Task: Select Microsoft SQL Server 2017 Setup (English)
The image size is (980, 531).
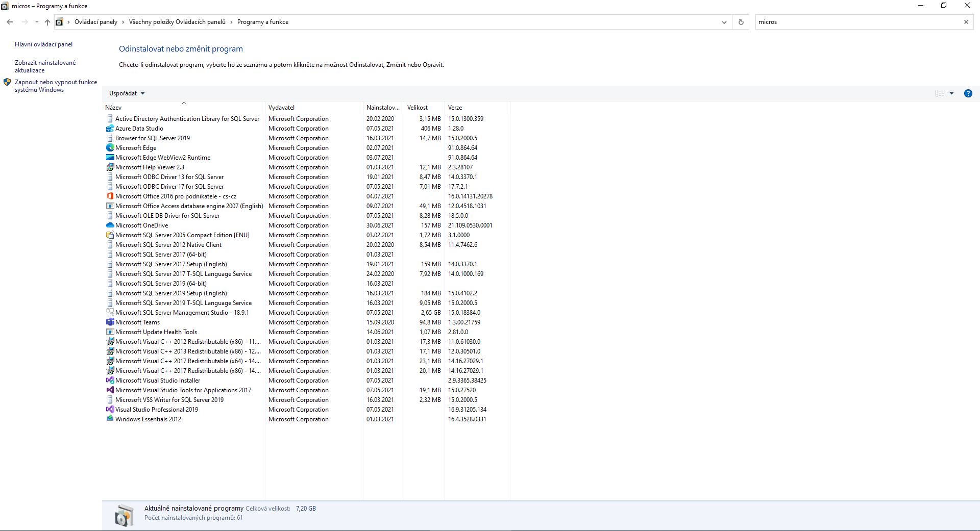Action: point(306,264)
